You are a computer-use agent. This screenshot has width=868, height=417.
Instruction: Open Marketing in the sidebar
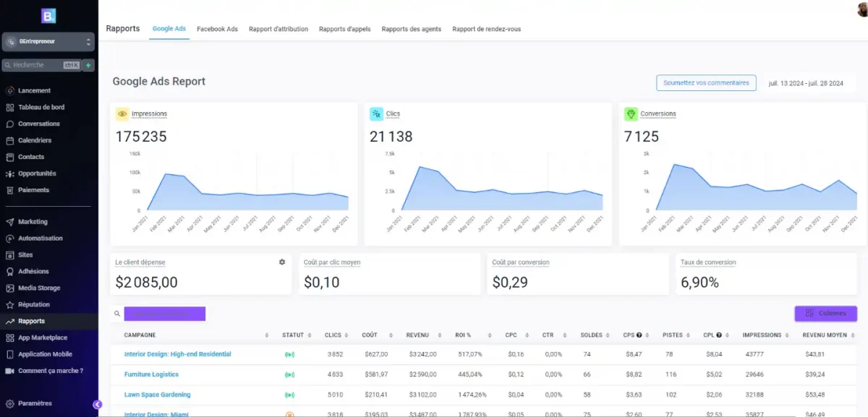[x=33, y=222]
